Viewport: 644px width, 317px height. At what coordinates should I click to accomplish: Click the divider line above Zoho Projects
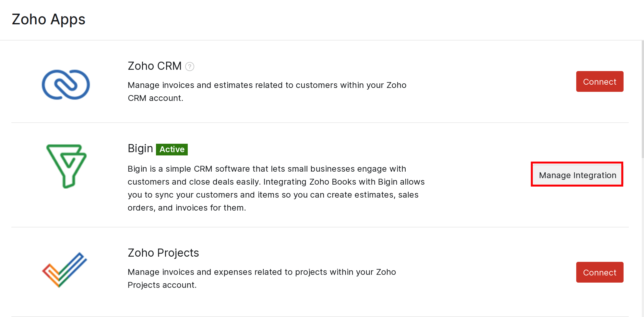tap(320, 227)
